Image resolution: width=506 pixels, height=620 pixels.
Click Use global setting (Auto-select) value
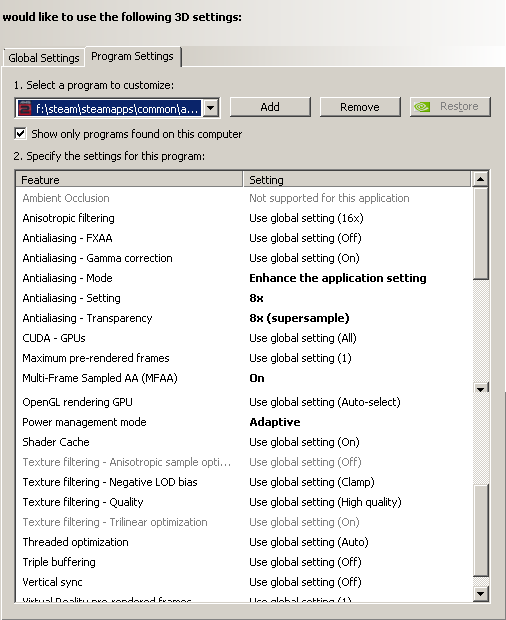pos(325,402)
